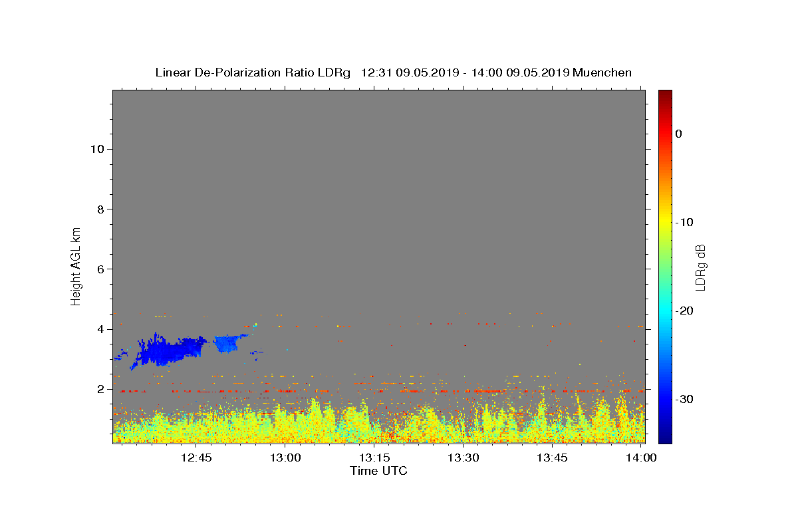
Task: Click the Height AGL km axis title
Action: click(x=76, y=265)
